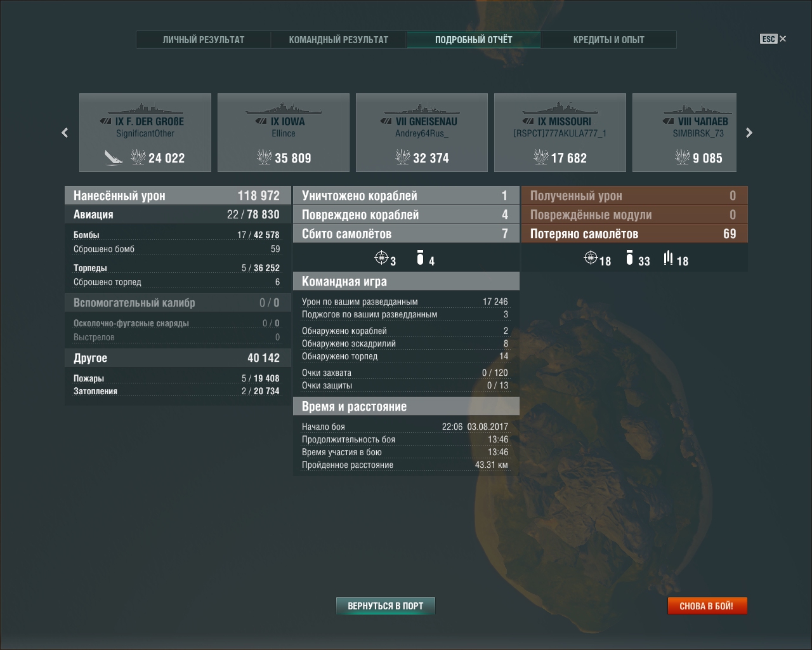Click the damage explosion icon on IX Iowa card

click(x=265, y=157)
